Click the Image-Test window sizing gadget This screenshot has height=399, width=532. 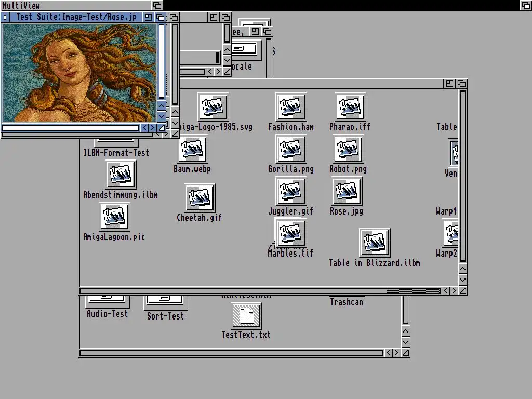(463, 291)
